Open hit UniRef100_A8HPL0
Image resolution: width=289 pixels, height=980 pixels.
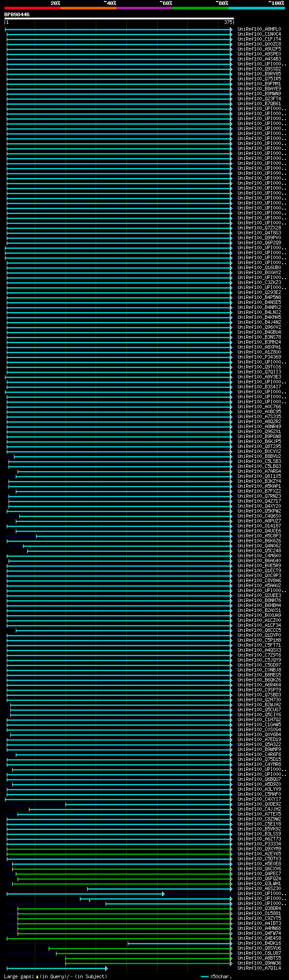pyautogui.click(x=259, y=29)
